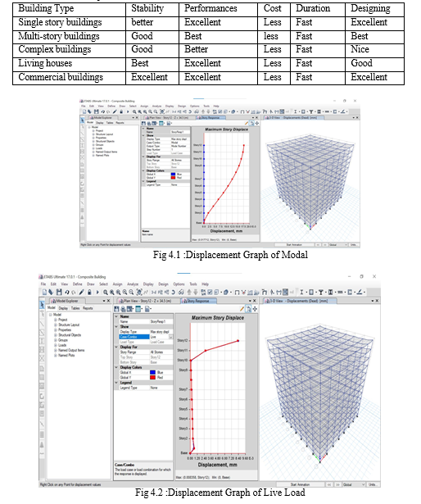
Task: Open Options menu in Fig 4.2 window
Action: coord(179,284)
